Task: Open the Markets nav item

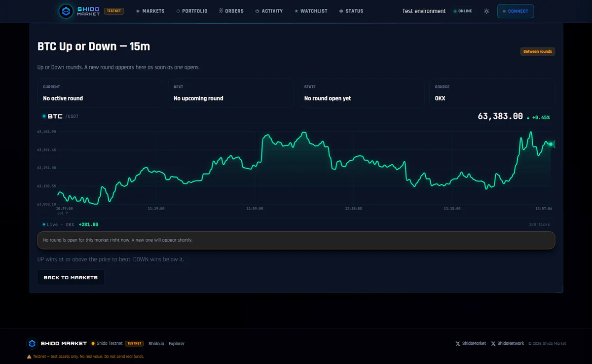Action: 150,11
